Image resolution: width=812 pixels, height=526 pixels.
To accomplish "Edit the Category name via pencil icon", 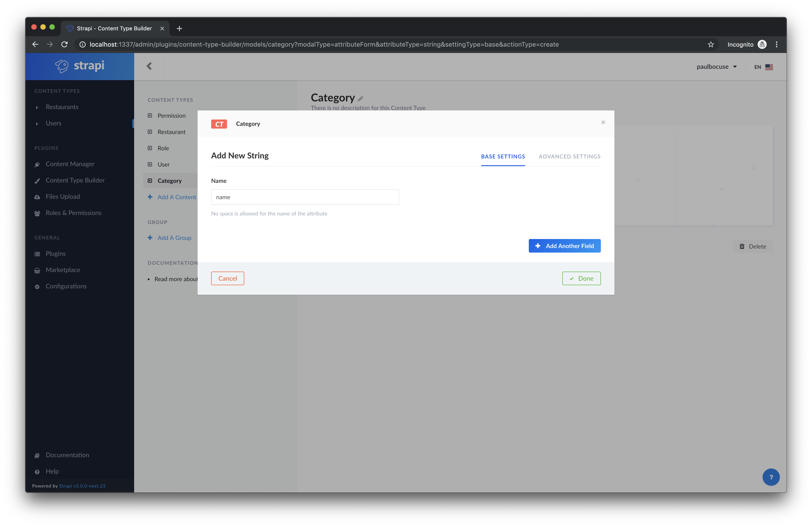I will pyautogui.click(x=360, y=98).
